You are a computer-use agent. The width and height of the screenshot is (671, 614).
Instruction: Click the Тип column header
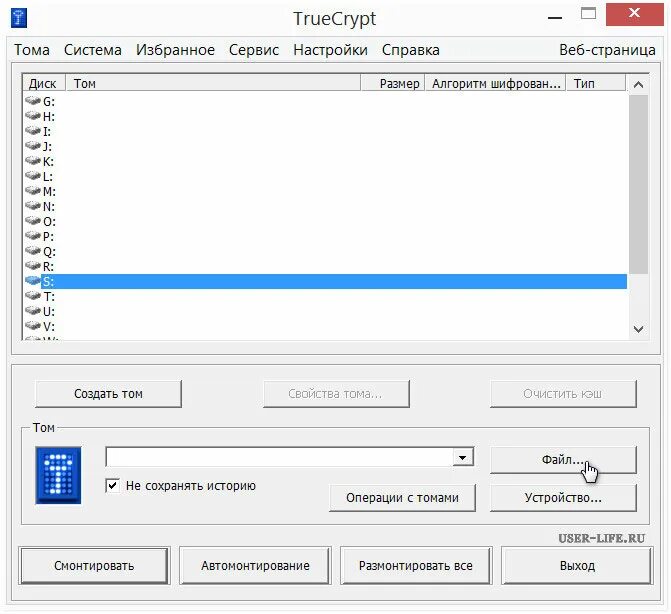596,83
